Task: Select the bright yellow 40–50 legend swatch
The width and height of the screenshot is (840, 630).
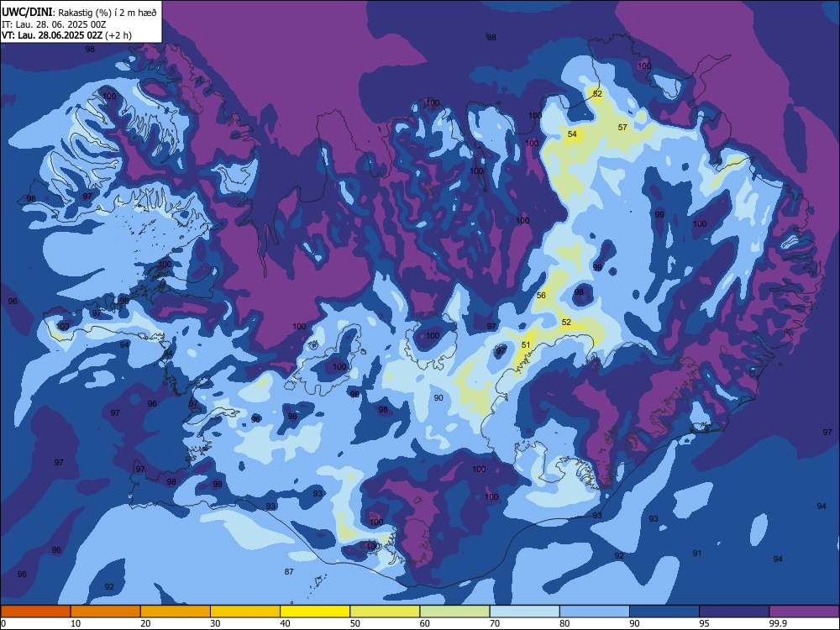Action: point(315,612)
